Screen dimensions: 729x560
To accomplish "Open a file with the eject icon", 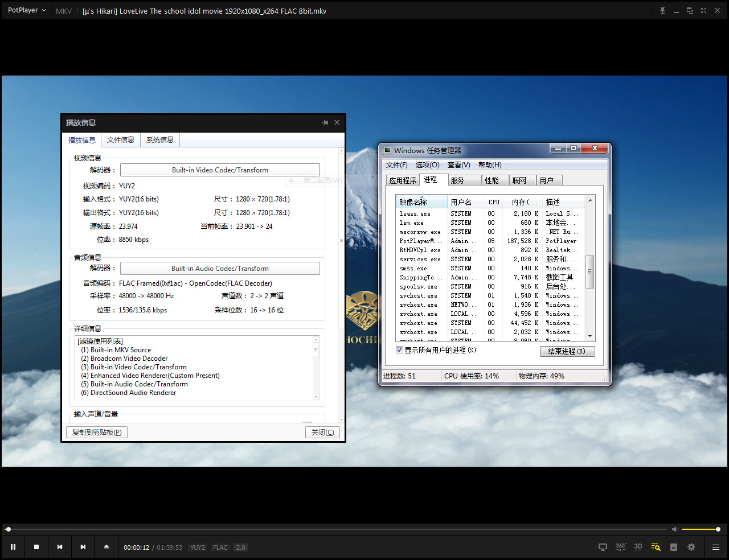I will tap(107, 547).
